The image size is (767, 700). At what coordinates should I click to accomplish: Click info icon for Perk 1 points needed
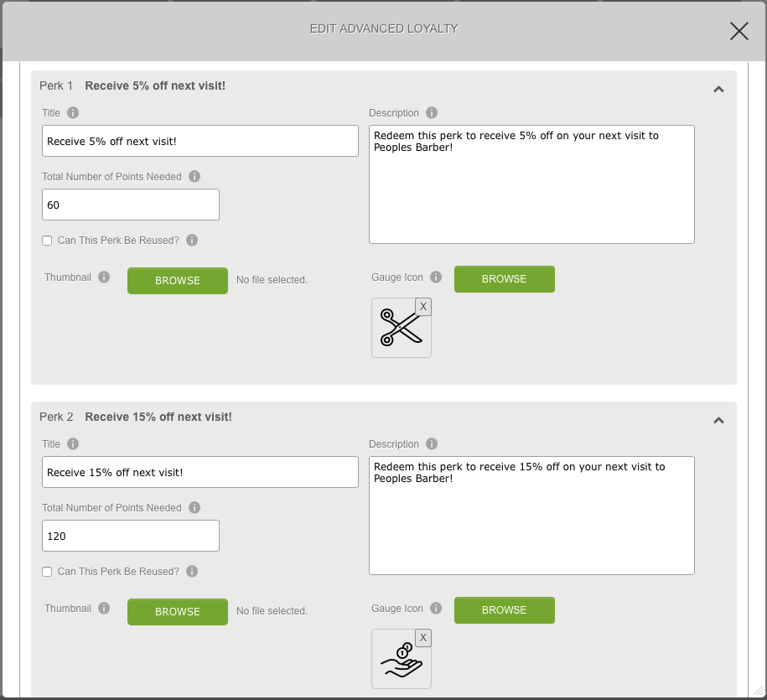point(194,177)
